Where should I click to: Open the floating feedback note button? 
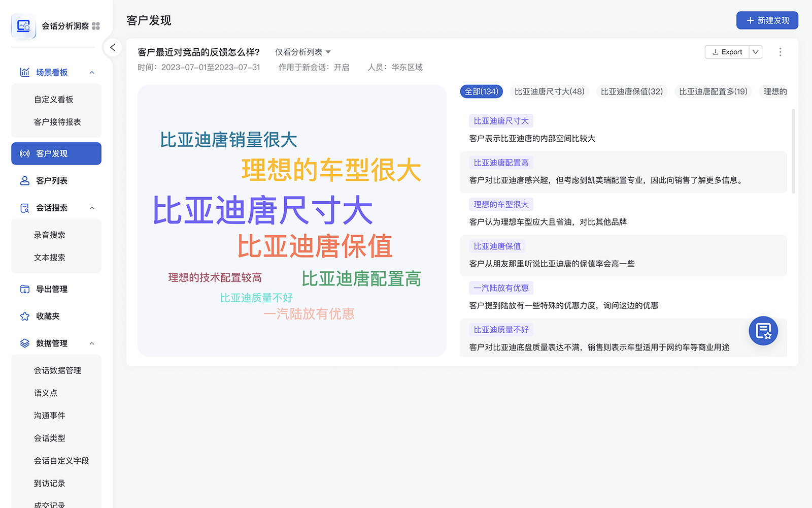pyautogui.click(x=763, y=331)
